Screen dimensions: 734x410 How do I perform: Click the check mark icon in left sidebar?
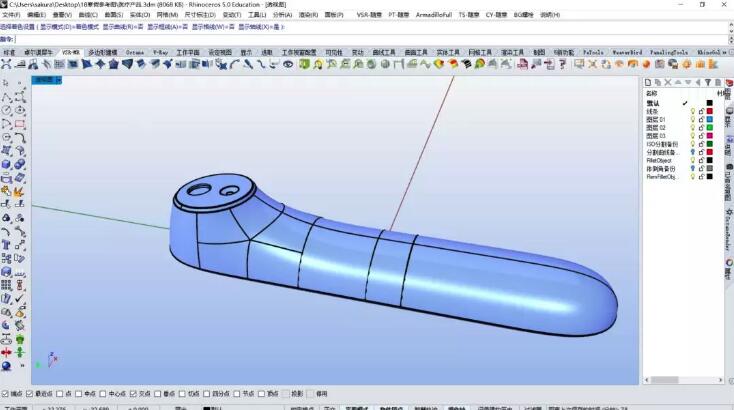coord(20,298)
